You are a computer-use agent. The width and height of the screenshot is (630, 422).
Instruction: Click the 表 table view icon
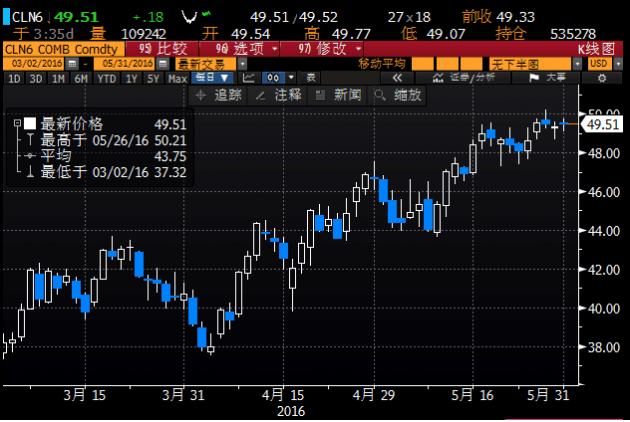310,78
